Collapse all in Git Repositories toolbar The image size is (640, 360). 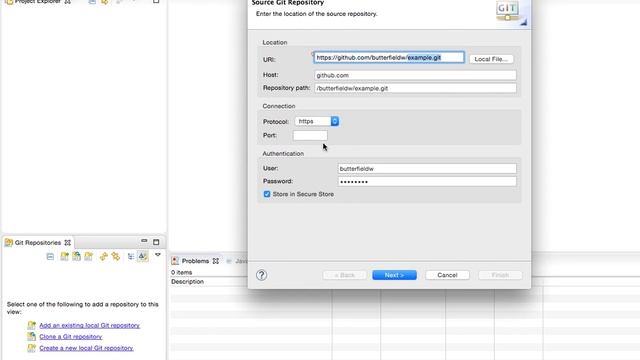coord(50,256)
